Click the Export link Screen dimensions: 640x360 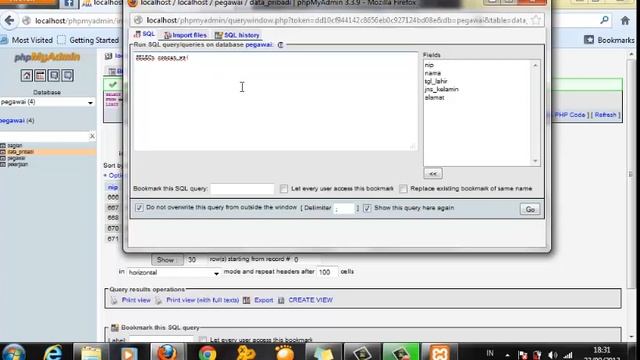coord(264,300)
